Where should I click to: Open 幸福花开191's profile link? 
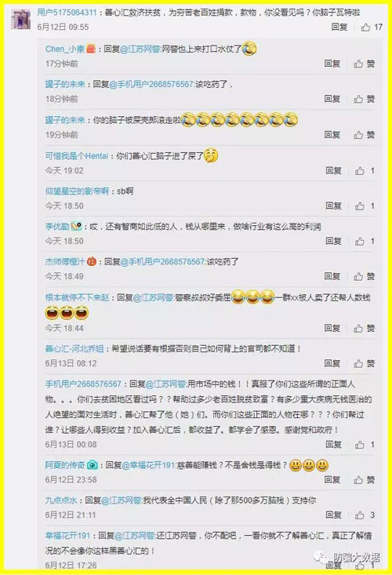click(67, 536)
